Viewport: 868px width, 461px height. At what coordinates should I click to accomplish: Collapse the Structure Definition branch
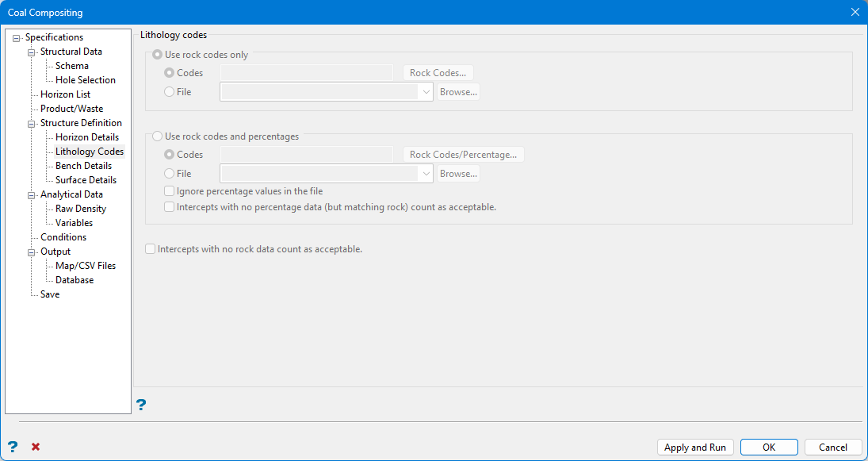(x=32, y=123)
